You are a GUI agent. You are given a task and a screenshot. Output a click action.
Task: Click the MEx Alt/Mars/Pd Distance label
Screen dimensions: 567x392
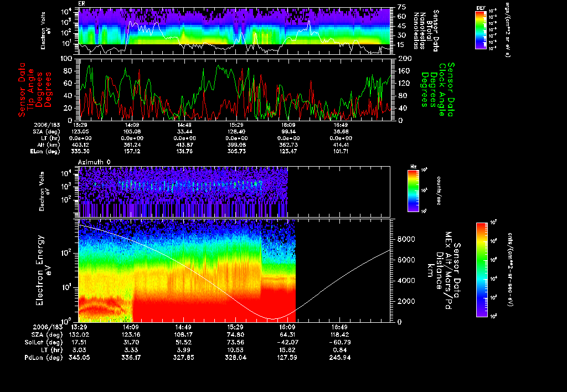(x=444, y=271)
